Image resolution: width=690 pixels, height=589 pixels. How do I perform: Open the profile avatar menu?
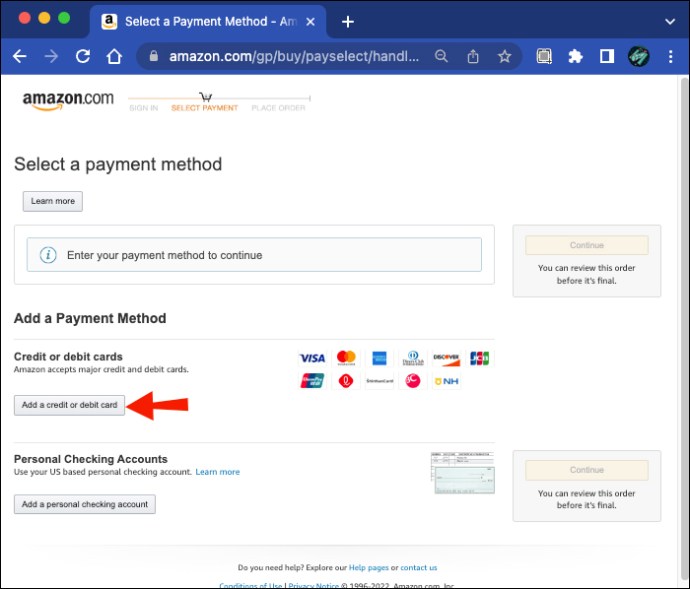(638, 56)
